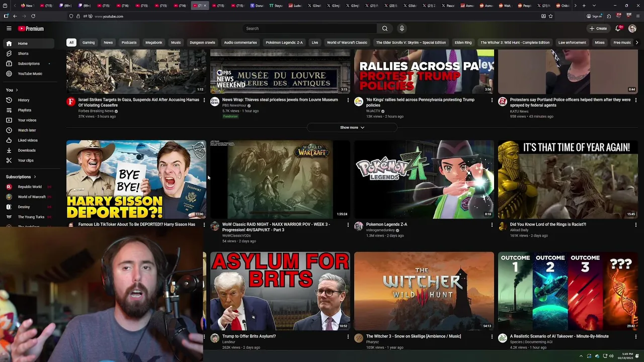Open Asylum for Brits thumbnail

(280, 291)
